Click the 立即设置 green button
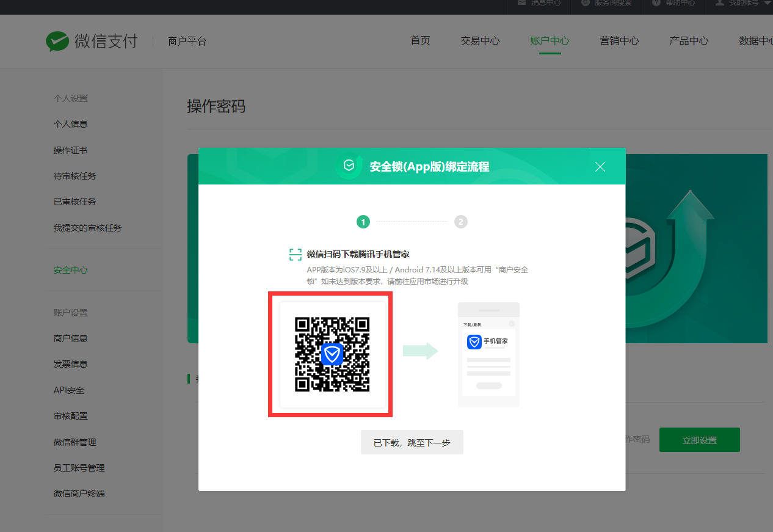The height and width of the screenshot is (532, 773). point(700,440)
